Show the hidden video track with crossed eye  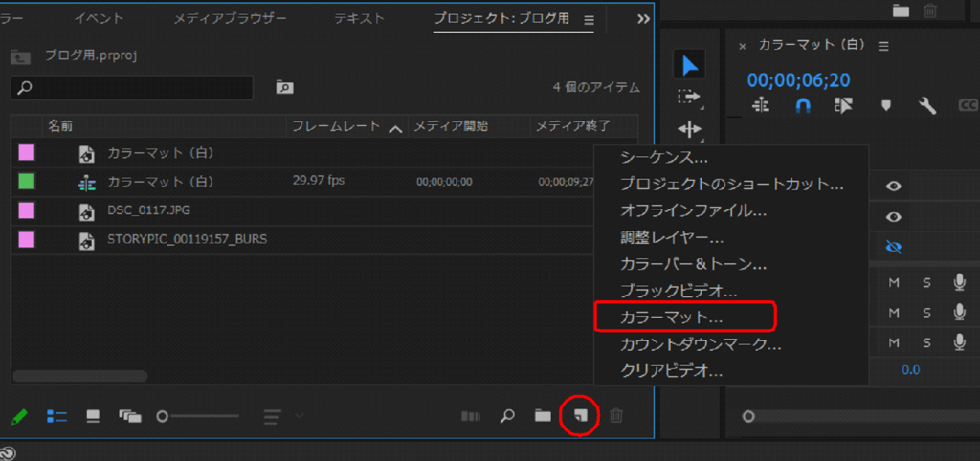(x=893, y=247)
